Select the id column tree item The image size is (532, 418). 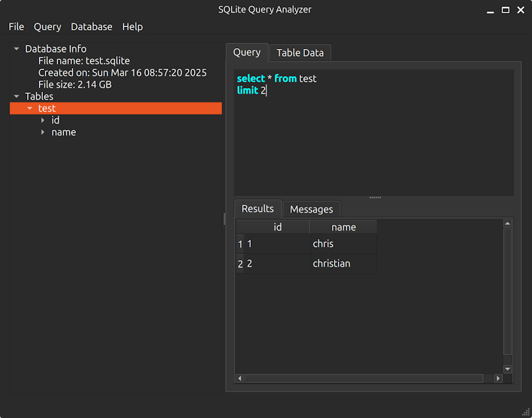pos(55,120)
